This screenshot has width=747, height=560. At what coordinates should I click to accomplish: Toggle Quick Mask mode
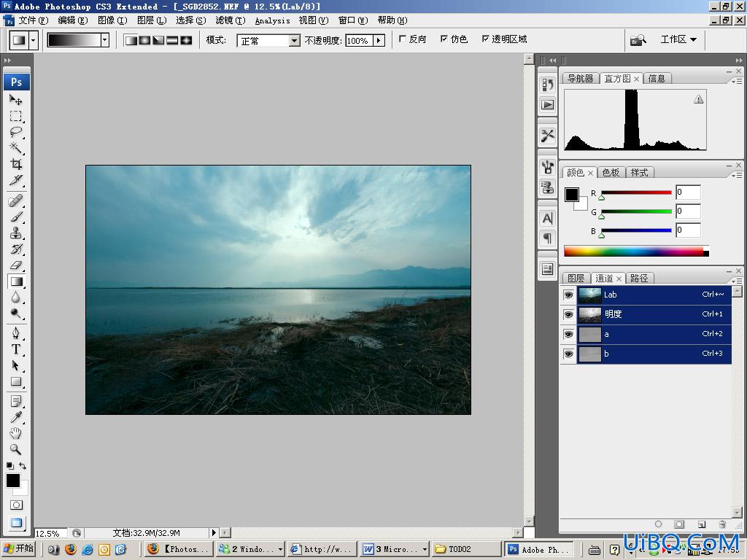[x=16, y=505]
